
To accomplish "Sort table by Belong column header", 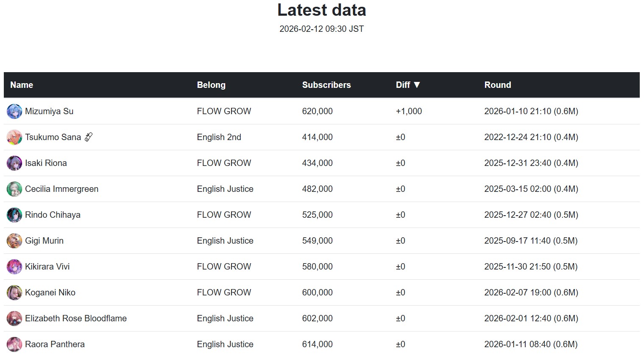I will (211, 85).
